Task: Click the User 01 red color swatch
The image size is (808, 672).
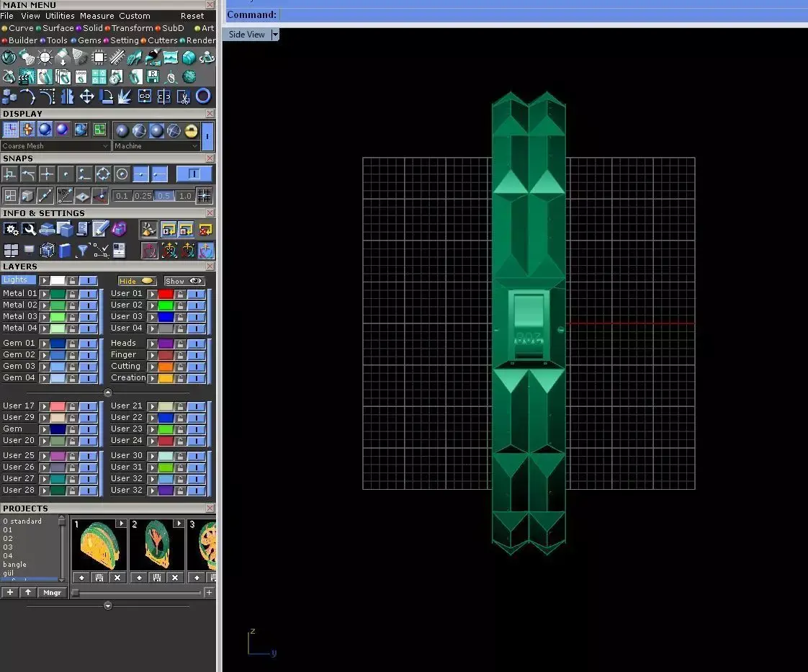Action: (x=166, y=294)
